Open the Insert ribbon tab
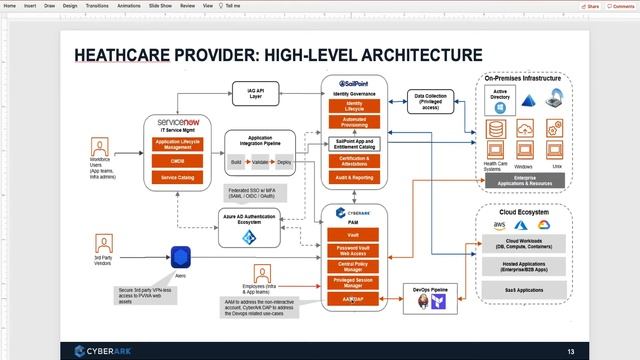The image size is (640, 360). 30,6
